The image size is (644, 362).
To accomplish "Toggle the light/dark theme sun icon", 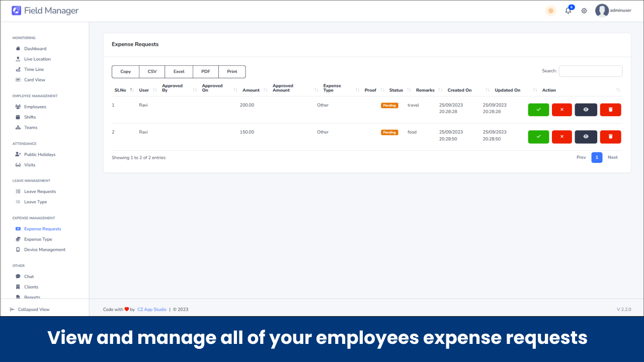I will [x=550, y=11].
